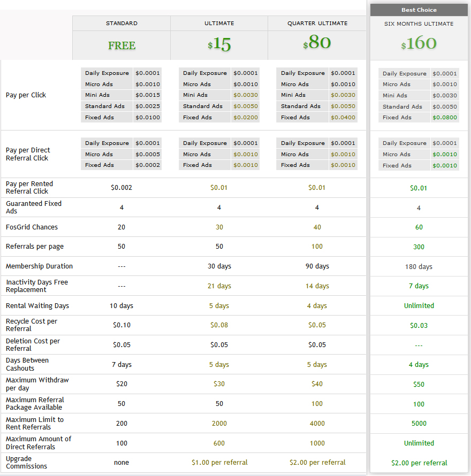Image resolution: width=471 pixels, height=476 pixels.
Task: Click the Pay per Click row label
Action: [x=26, y=95]
